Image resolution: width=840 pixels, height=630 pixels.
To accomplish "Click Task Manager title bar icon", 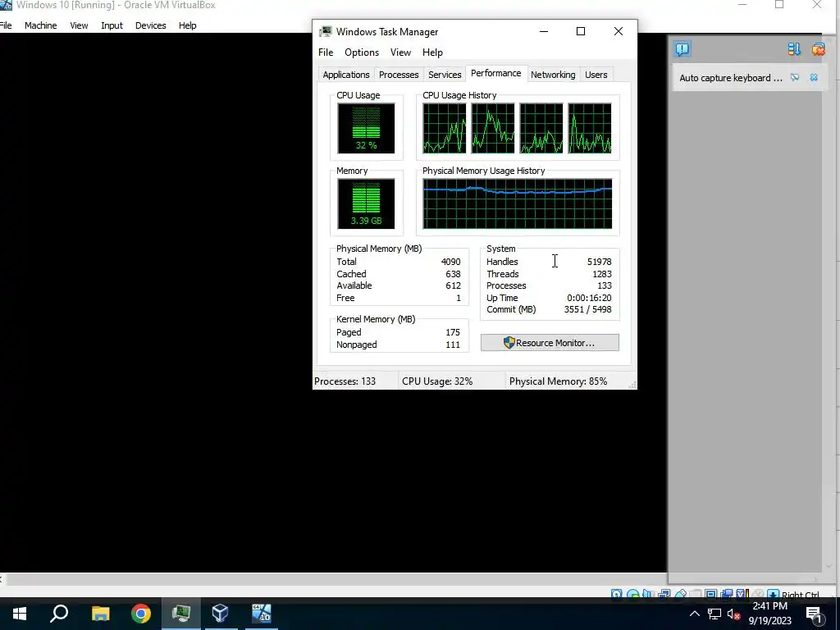I will point(325,32).
